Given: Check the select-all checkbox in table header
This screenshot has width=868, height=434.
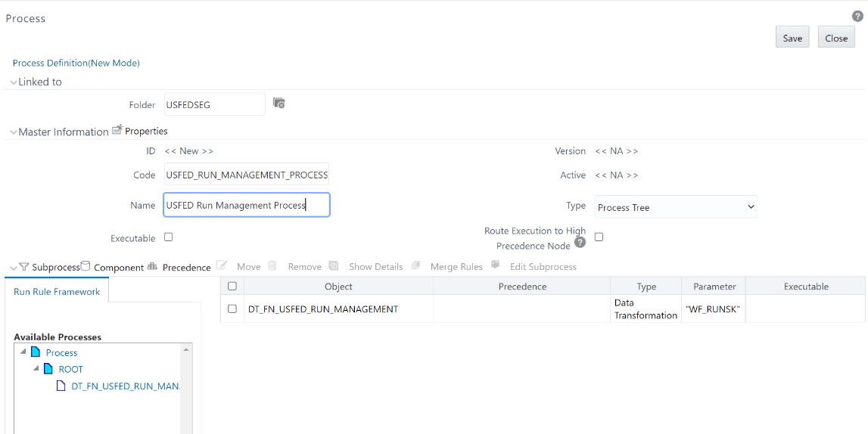Looking at the screenshot, I should (x=232, y=286).
